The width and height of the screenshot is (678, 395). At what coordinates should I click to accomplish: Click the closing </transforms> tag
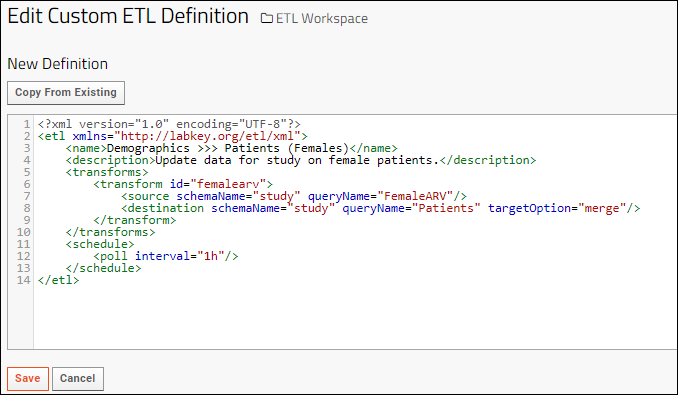click(110, 232)
